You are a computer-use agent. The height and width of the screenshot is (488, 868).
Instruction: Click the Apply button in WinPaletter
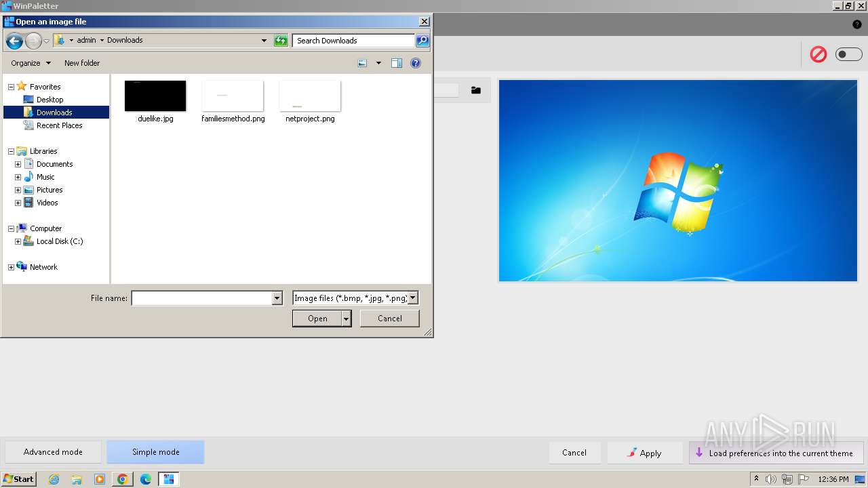pos(645,453)
